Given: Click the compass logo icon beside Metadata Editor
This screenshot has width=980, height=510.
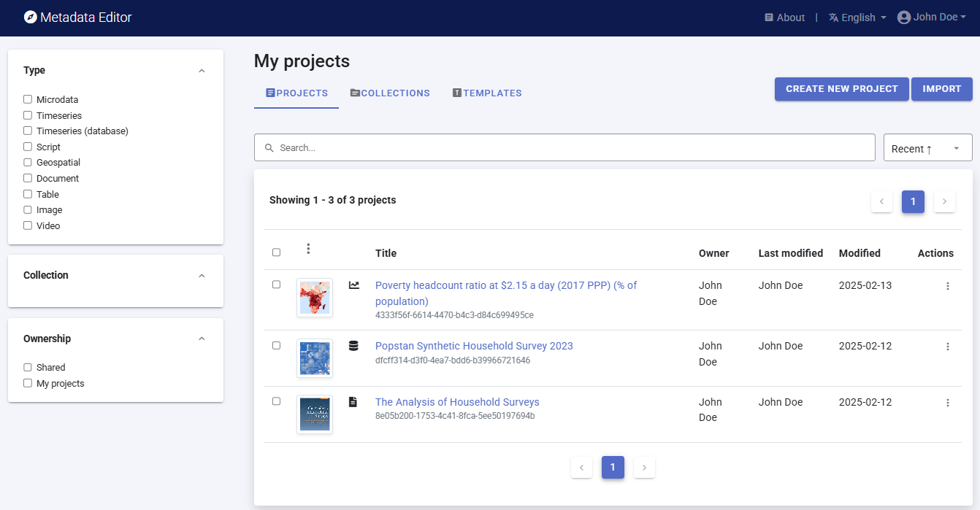Looking at the screenshot, I should point(30,18).
